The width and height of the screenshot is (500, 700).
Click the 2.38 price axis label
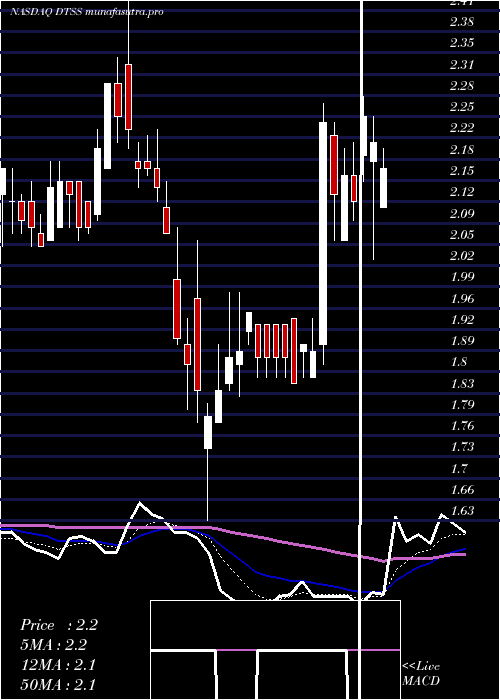(x=462, y=21)
